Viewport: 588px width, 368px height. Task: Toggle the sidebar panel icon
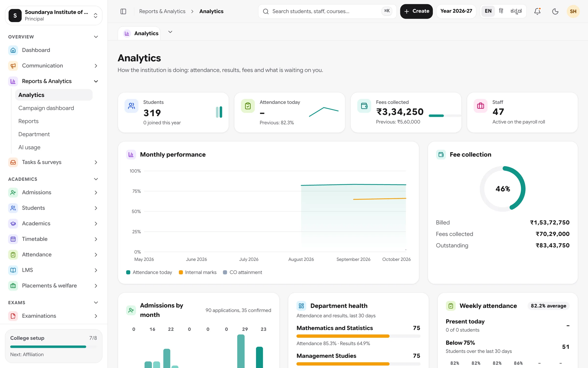pyautogui.click(x=123, y=11)
